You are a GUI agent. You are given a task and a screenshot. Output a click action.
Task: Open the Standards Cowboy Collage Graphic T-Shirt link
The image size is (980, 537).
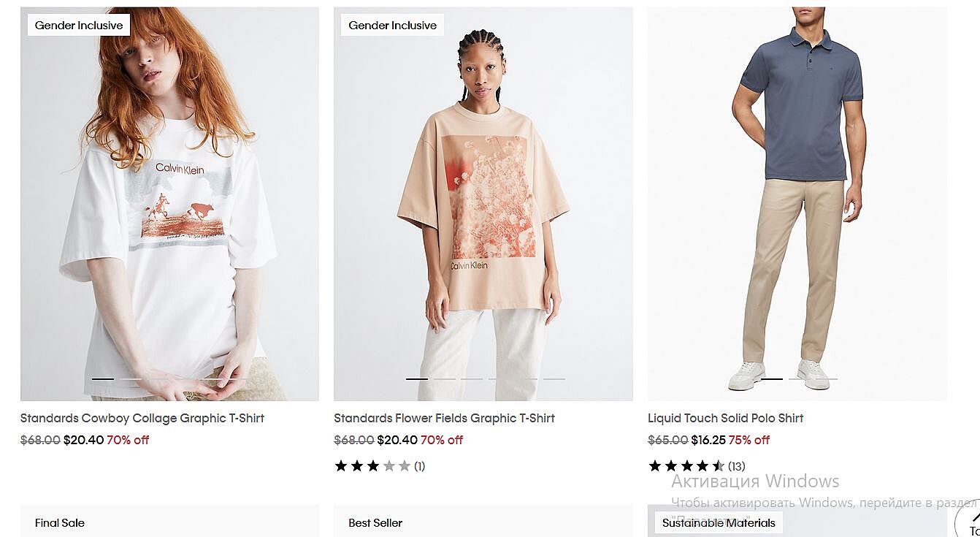[142, 418]
